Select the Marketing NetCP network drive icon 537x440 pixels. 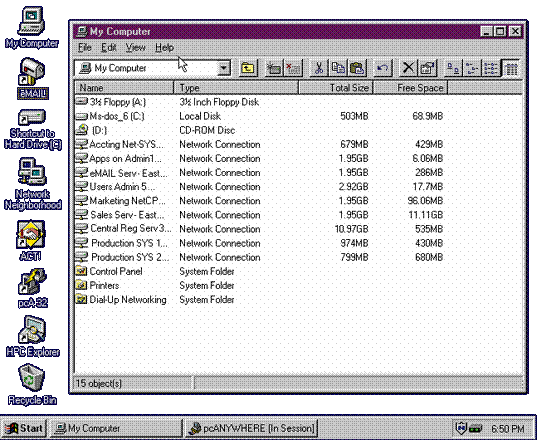point(82,200)
